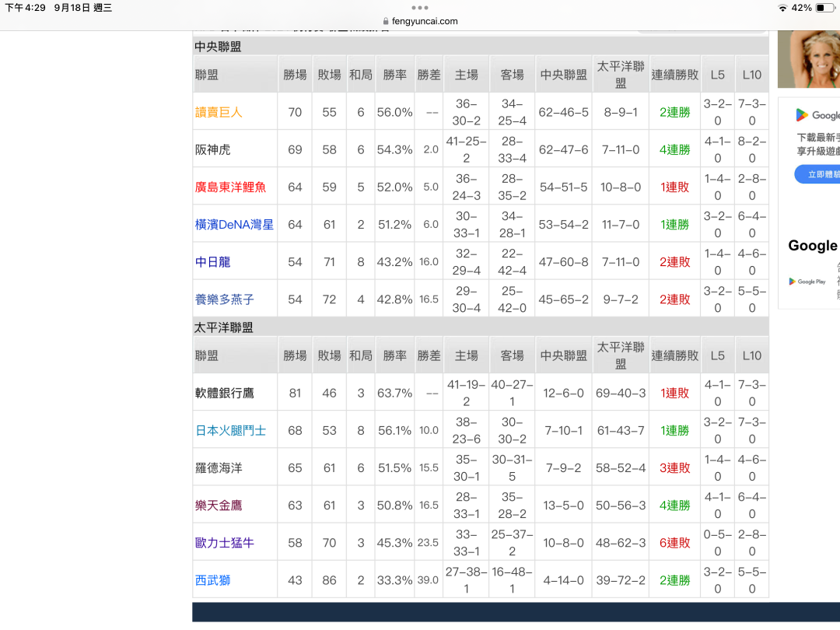Tap the three-dot multitasking icon
840x630 pixels.
(x=419, y=8)
